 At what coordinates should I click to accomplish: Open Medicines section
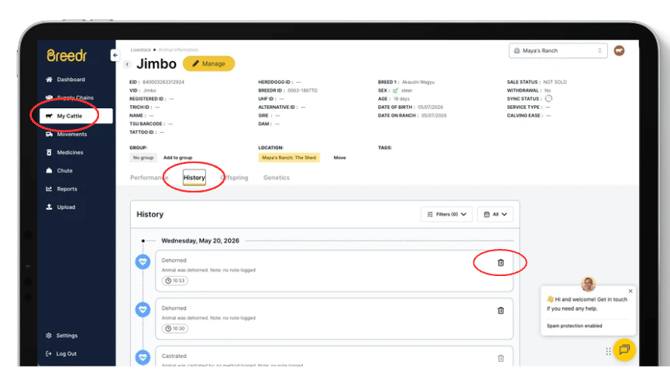click(70, 152)
